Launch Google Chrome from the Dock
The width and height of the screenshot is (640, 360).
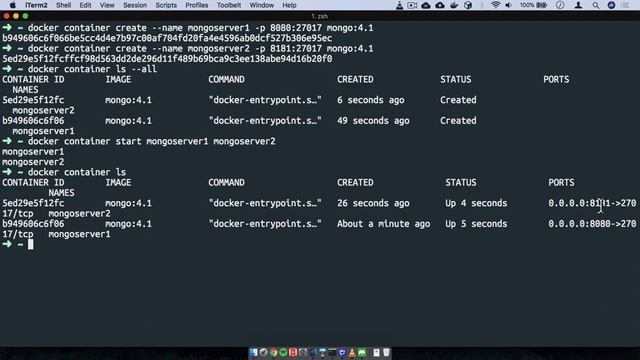pyautogui.click(x=273, y=352)
